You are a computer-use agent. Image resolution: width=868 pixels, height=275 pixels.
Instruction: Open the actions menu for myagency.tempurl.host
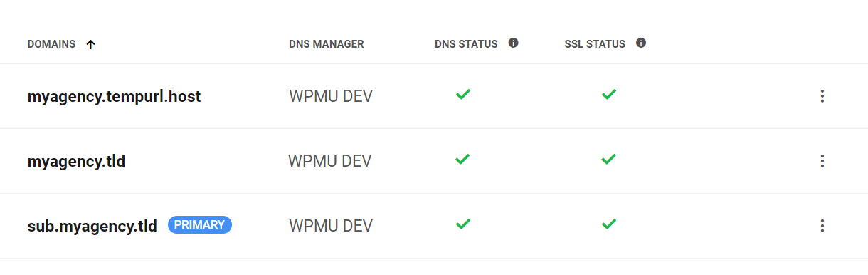[822, 96]
